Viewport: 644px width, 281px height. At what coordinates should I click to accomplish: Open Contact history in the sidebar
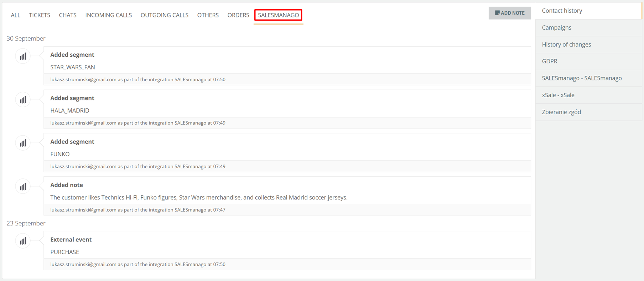point(562,11)
